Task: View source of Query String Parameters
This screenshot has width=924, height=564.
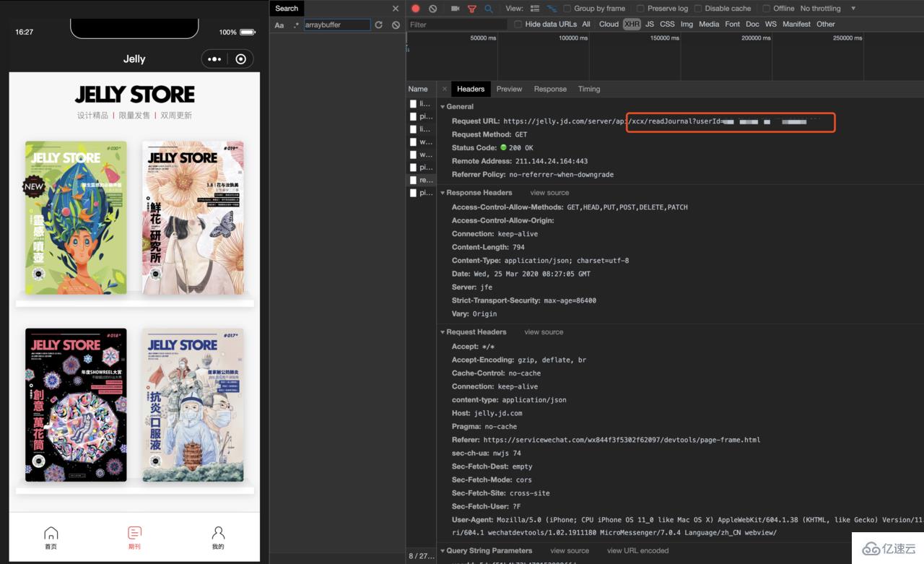Action: coord(570,550)
